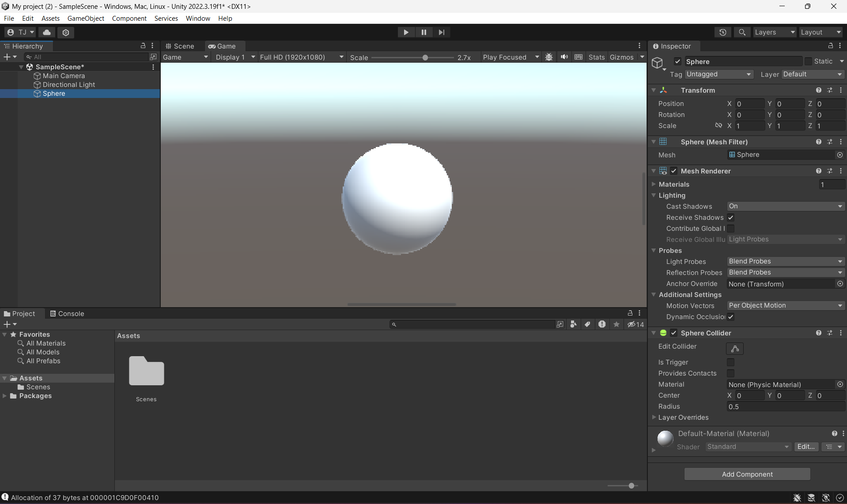The width and height of the screenshot is (847, 504).
Task: Open the Layers dropdown button
Action: [775, 32]
